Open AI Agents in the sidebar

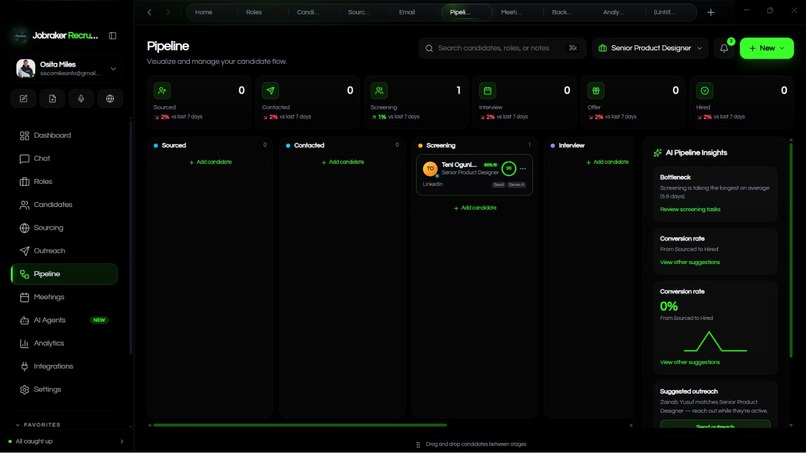point(64,320)
